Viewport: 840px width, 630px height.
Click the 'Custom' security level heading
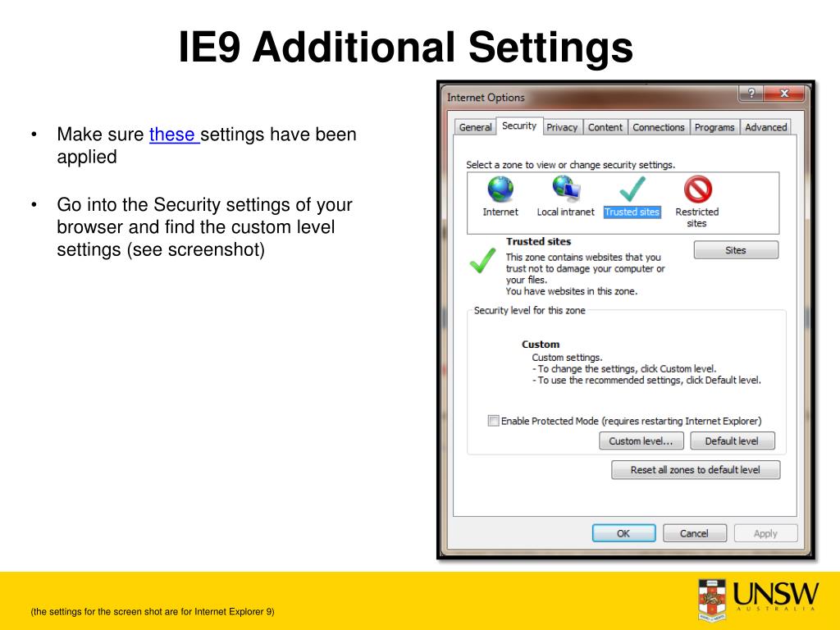541,344
